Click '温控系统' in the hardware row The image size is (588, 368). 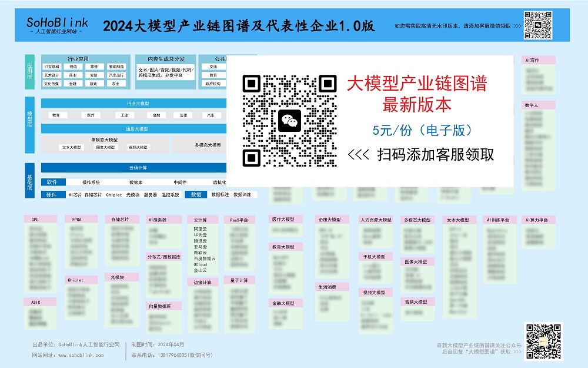[x=171, y=195]
